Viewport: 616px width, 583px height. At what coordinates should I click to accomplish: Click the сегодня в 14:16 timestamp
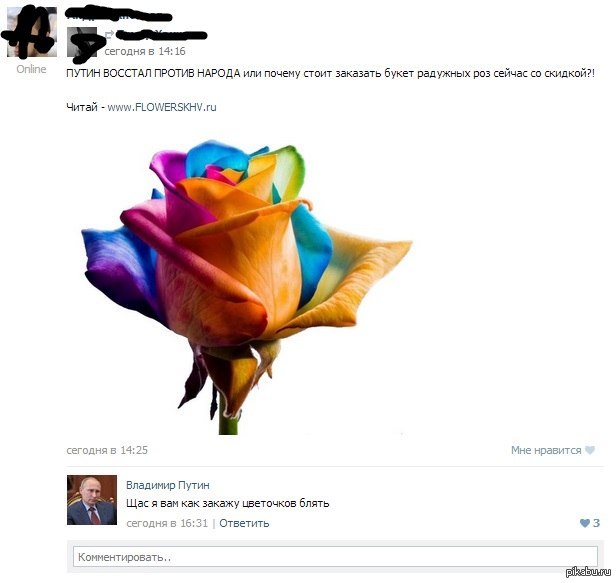click(145, 51)
